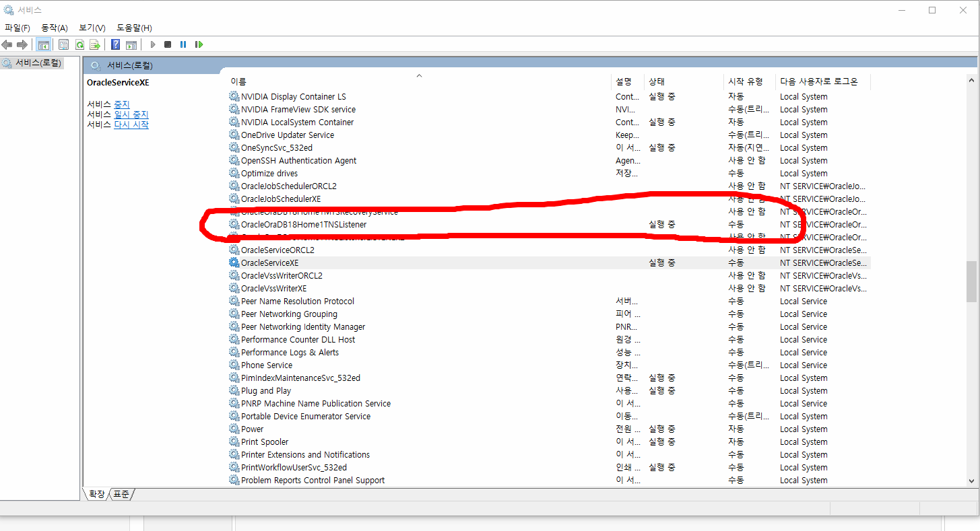Toggle the show/hide action pane toolbar icon

pos(131,44)
